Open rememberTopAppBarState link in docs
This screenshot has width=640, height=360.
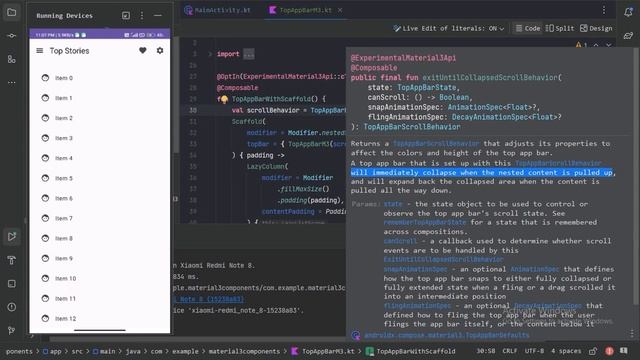point(424,222)
